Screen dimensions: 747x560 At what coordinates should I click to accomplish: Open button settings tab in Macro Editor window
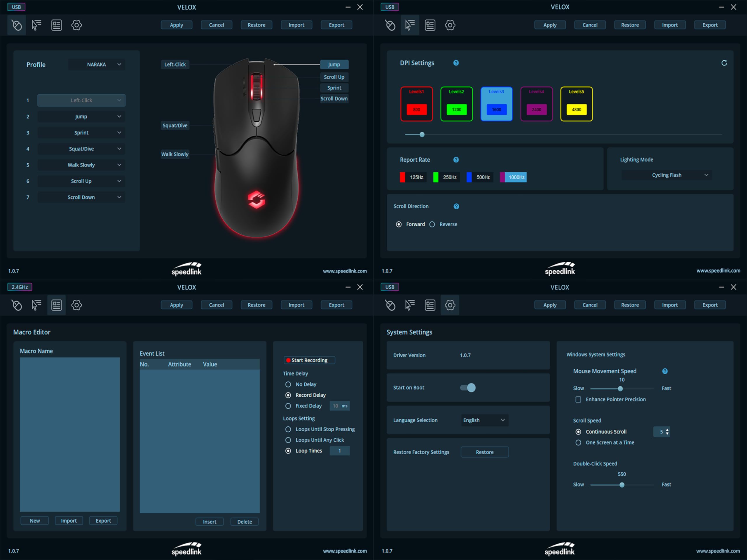pyautogui.click(x=17, y=305)
